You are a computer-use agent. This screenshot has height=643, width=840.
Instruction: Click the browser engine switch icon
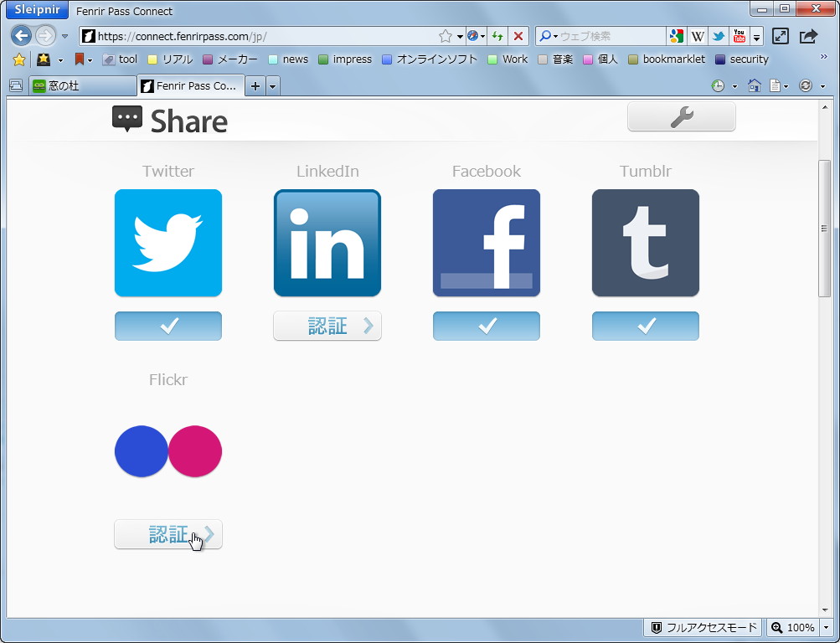point(473,36)
